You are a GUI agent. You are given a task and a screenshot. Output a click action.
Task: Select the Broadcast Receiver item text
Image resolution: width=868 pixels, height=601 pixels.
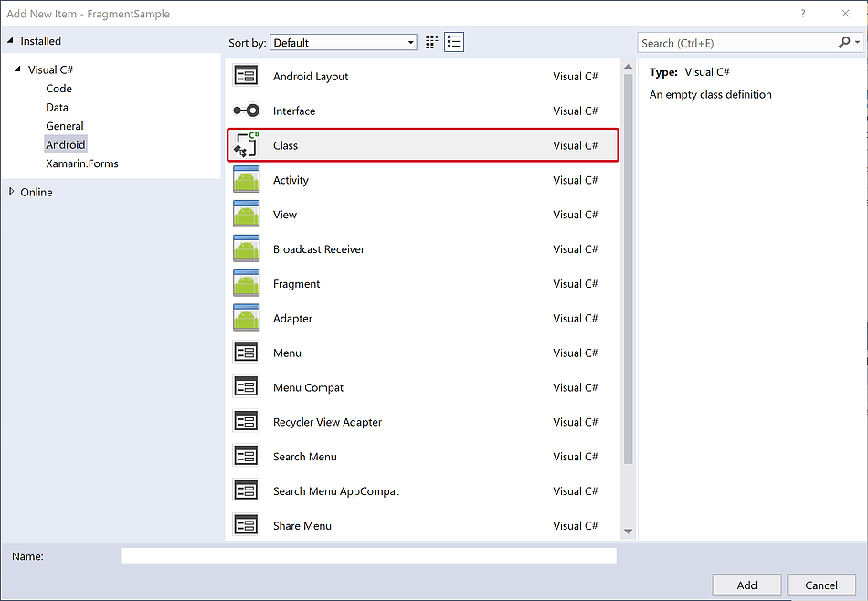(x=319, y=249)
